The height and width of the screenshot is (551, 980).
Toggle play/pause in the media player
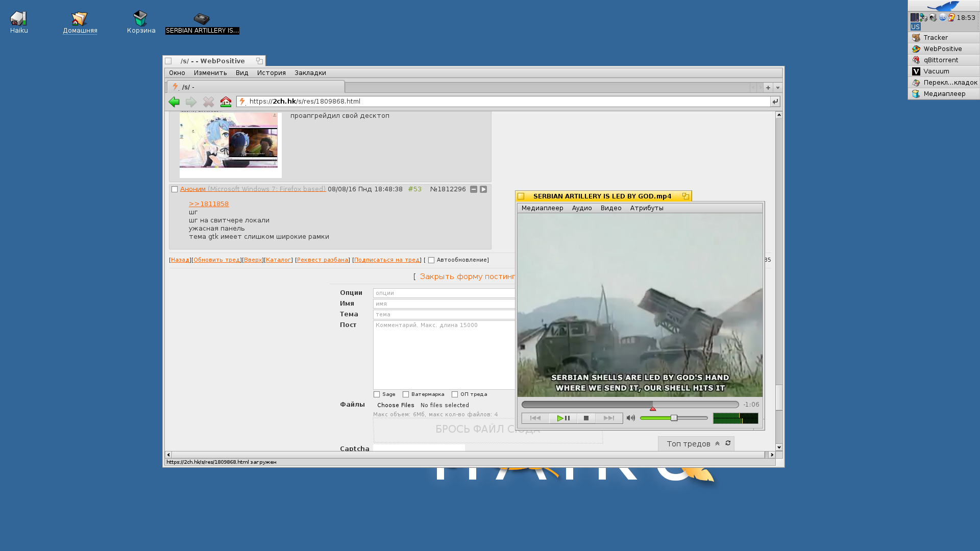click(563, 418)
